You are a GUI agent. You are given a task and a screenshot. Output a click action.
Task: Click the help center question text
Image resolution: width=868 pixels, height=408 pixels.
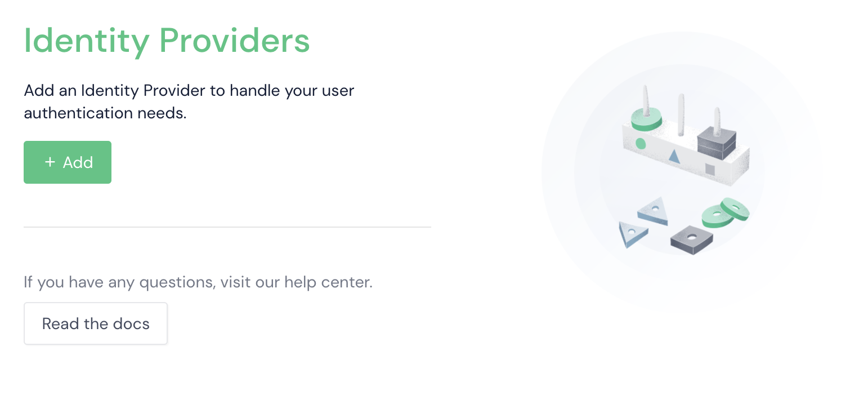tap(198, 281)
